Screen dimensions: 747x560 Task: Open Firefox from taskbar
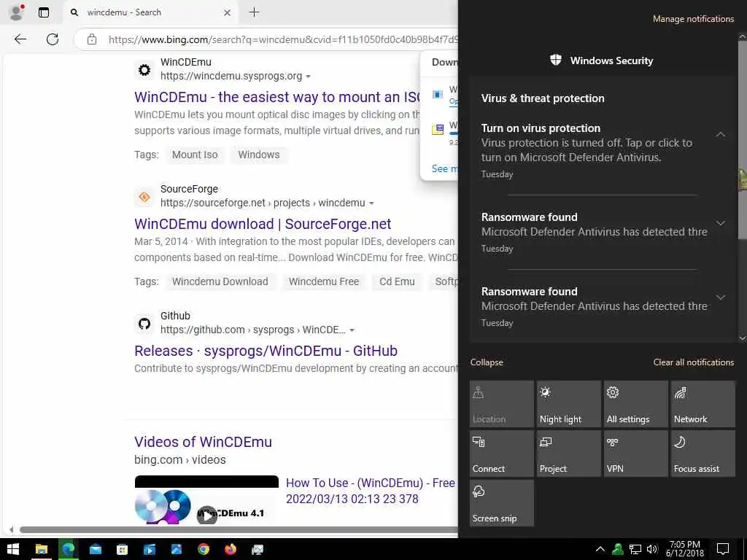[231, 550]
